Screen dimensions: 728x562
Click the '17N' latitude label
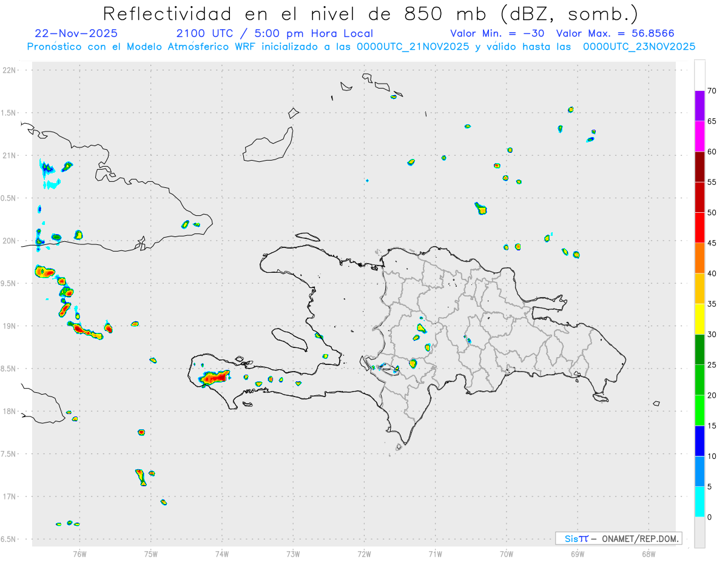(10, 497)
